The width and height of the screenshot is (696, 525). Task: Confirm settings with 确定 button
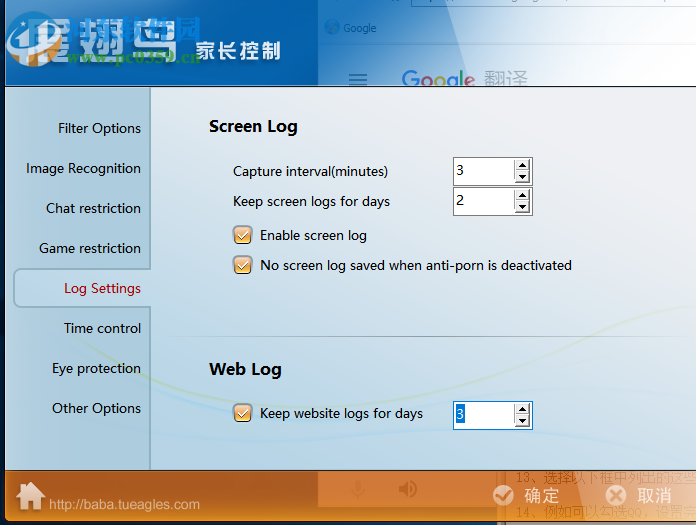pyautogui.click(x=526, y=495)
